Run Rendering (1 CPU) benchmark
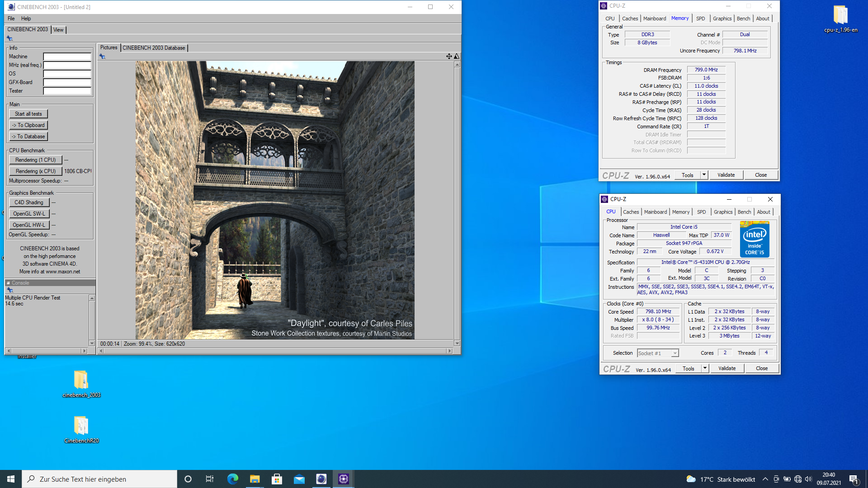 coord(36,160)
